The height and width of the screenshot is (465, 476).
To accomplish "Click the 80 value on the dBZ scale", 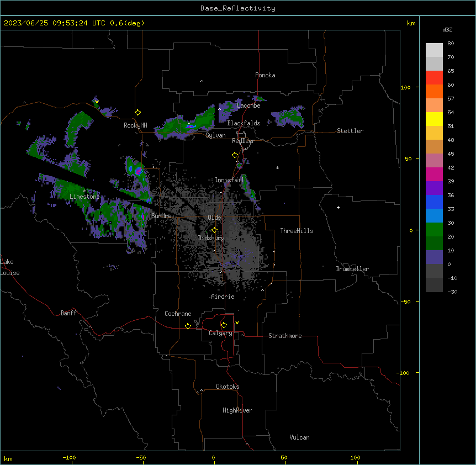I will click(451, 44).
